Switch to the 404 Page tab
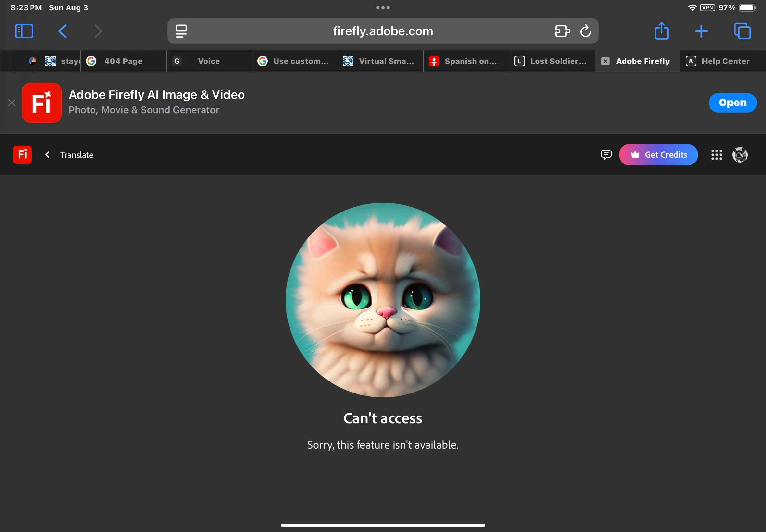Screen dimensions: 766x532 pos(123,61)
